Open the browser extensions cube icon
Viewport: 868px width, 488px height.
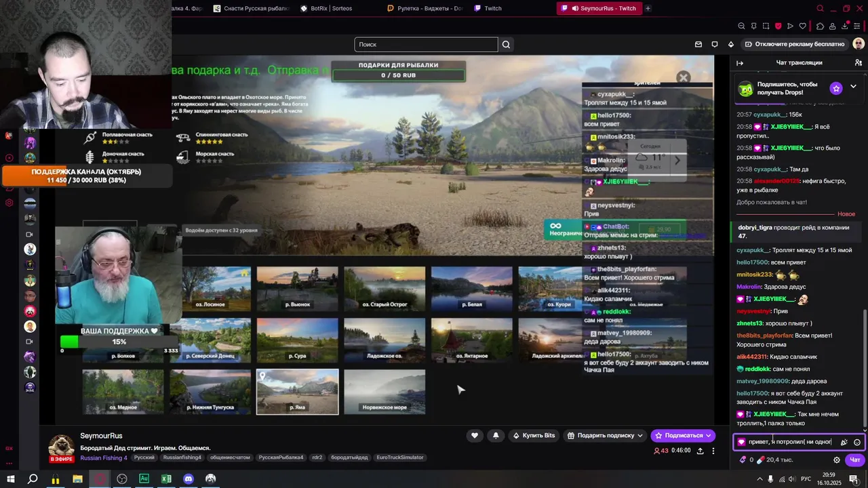tap(820, 26)
